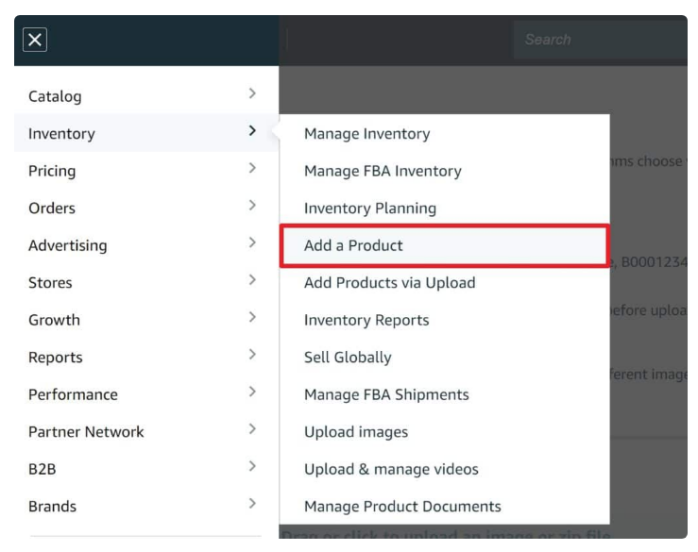Expand the Performance chevron arrow

252,392
